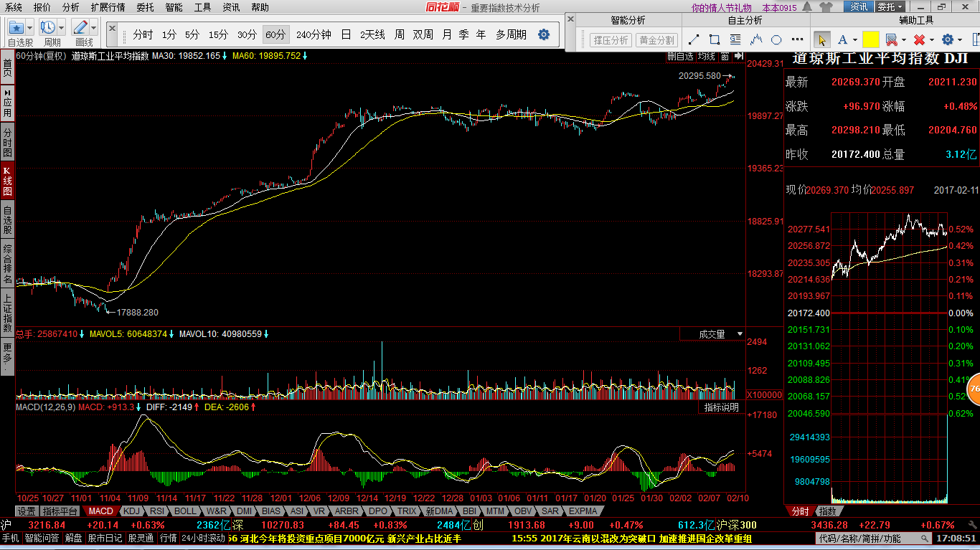Screen dimensions: 980x550
Task: Expand the 周期 dropdown arrow
Action: (x=61, y=28)
